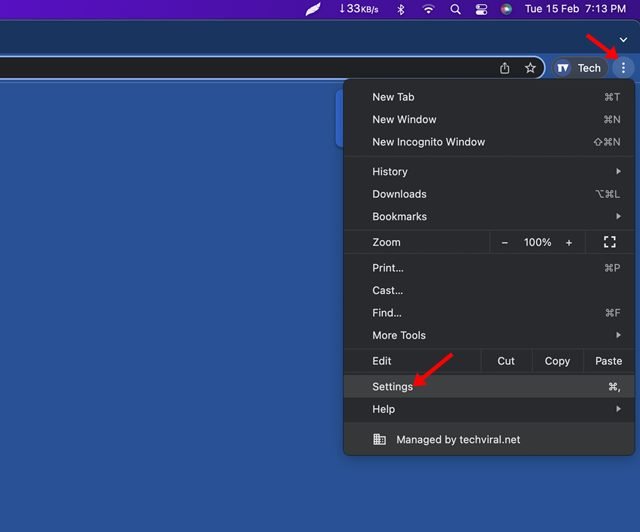This screenshot has width=640, height=532.
Task: Click the three-dot Chrome menu icon
Action: (623, 68)
